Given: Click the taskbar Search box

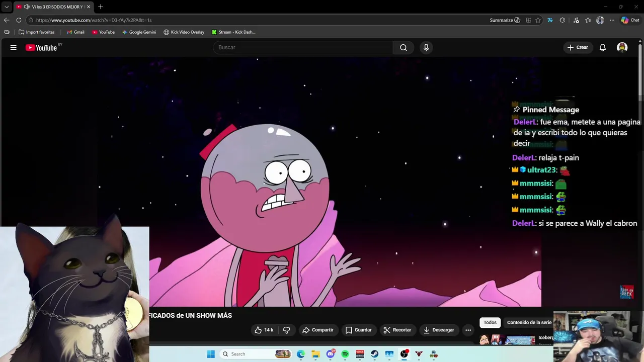Looking at the screenshot, I should (257, 354).
